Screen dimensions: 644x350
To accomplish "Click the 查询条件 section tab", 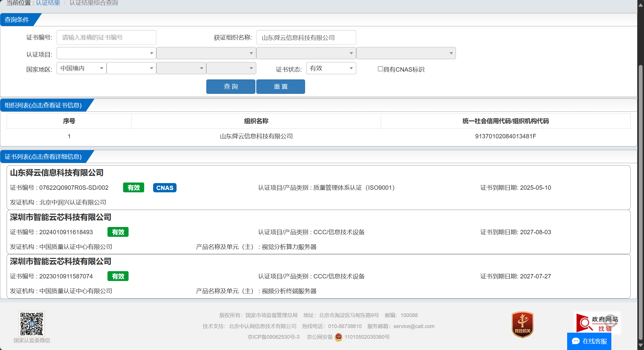I will [x=17, y=20].
